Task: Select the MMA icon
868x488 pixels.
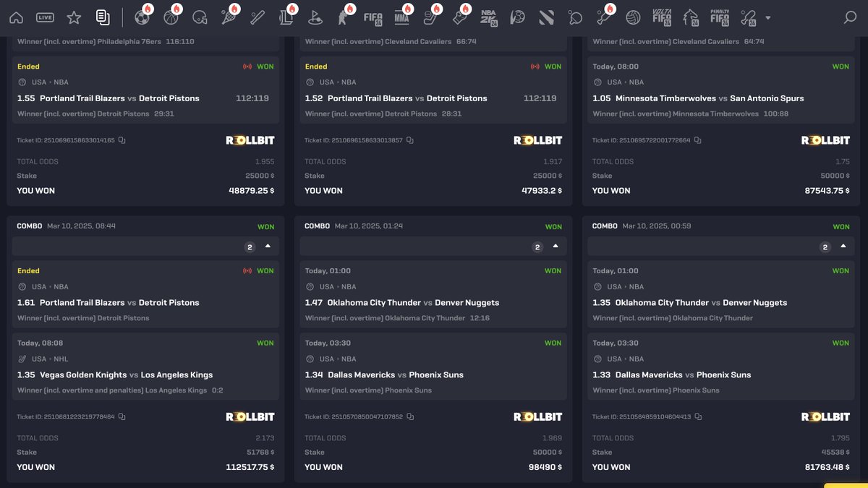Action: 401,17
